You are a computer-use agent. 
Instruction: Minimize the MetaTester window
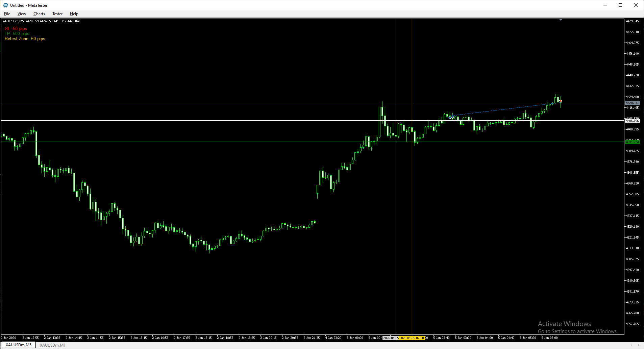click(x=605, y=5)
